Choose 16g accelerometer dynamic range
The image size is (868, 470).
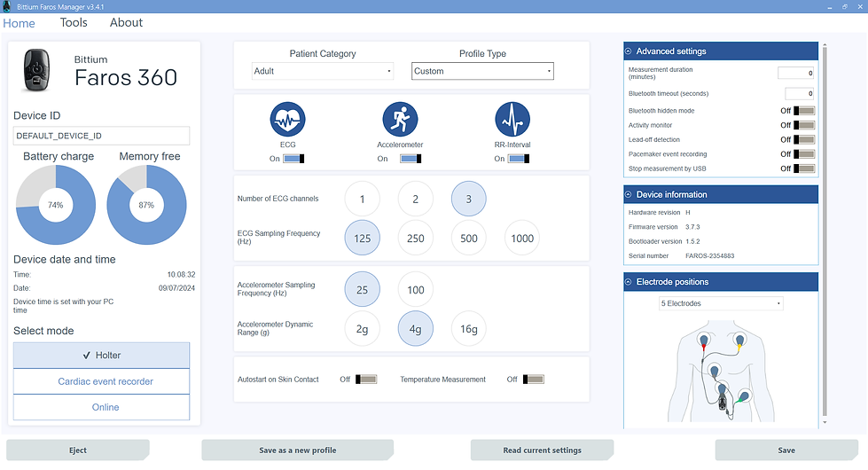[x=468, y=329]
